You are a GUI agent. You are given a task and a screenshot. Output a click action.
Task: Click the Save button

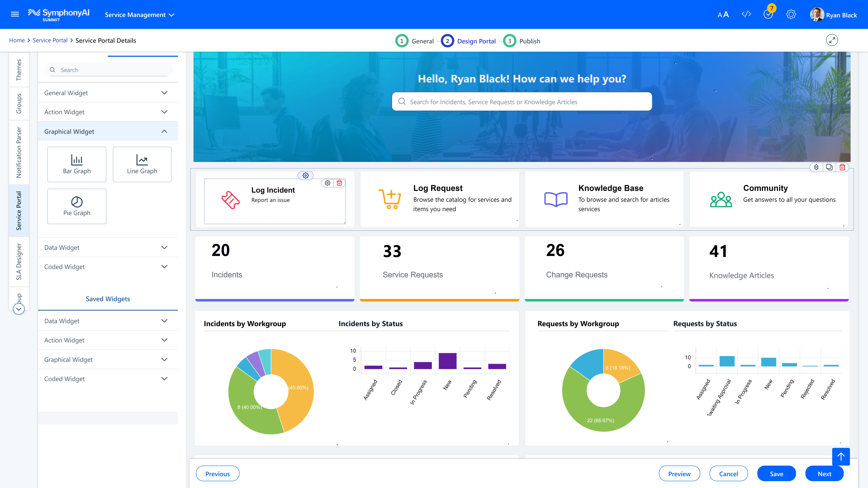click(x=776, y=474)
